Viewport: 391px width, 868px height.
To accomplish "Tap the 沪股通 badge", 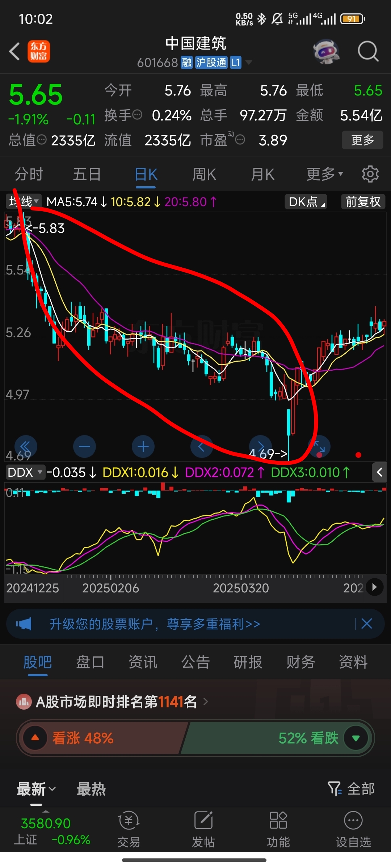I will [x=211, y=63].
